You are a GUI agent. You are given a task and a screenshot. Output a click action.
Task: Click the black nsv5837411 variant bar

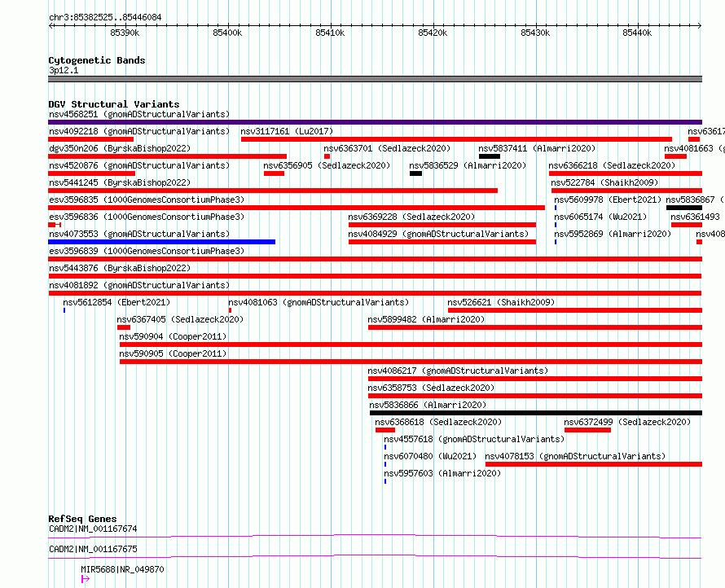(x=490, y=156)
